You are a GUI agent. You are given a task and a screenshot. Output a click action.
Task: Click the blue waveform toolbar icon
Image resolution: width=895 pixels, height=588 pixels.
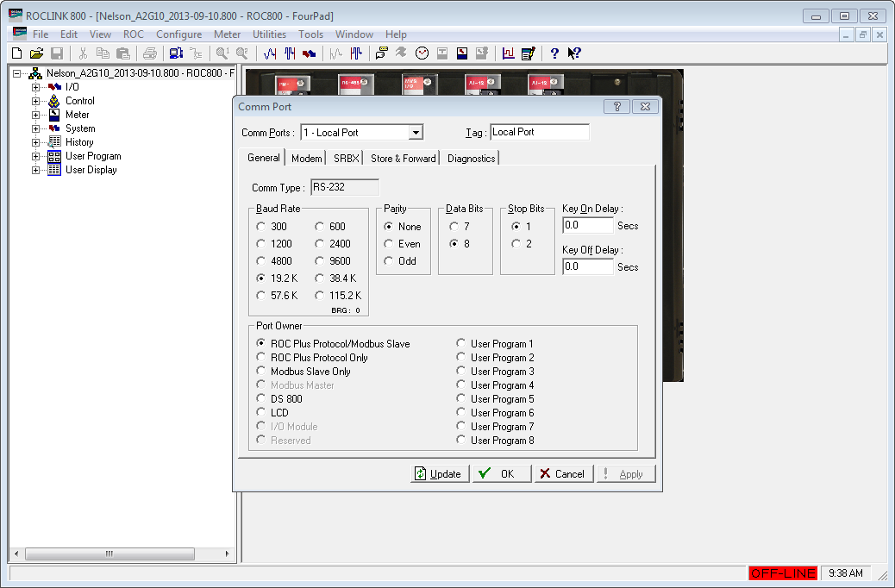(x=270, y=53)
